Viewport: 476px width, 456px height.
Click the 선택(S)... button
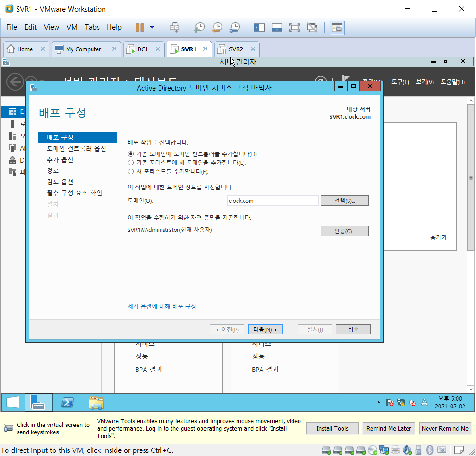(345, 201)
